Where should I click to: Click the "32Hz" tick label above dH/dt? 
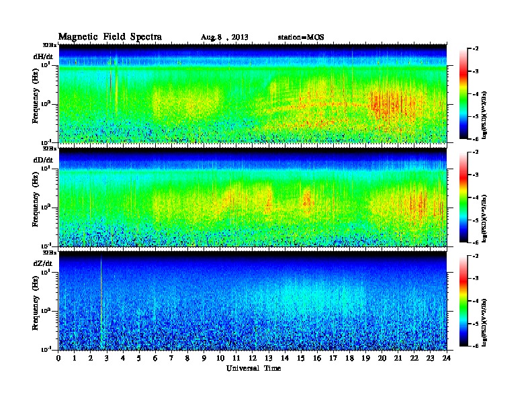click(50, 44)
